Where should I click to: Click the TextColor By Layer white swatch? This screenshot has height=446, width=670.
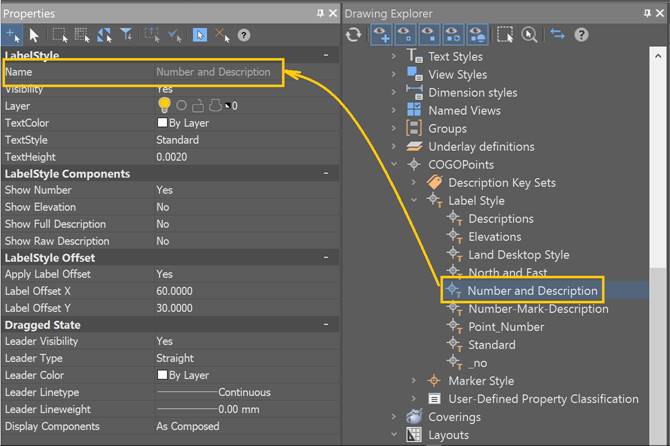(162, 123)
